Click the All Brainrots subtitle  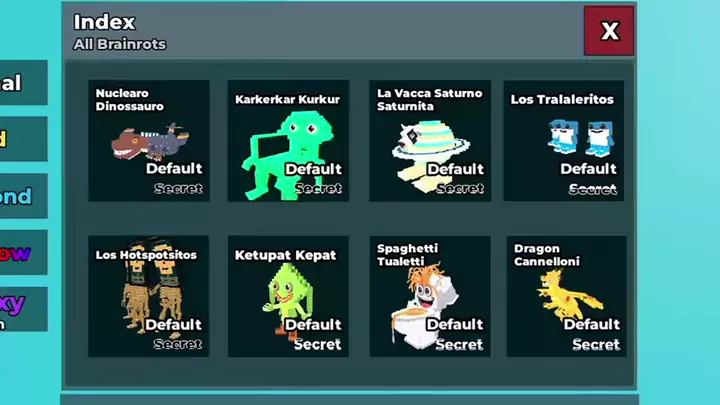click(x=119, y=44)
